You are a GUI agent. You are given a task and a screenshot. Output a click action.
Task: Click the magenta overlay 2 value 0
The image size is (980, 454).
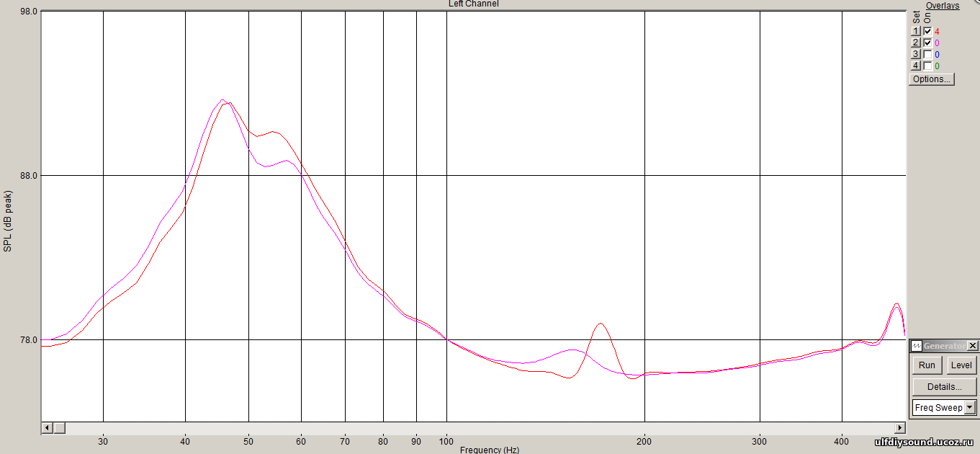click(x=938, y=43)
